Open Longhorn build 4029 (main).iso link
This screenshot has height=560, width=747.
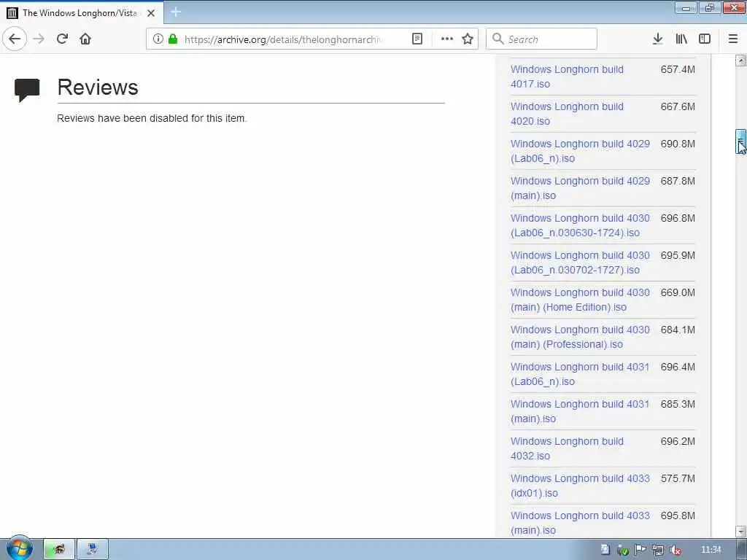click(580, 187)
